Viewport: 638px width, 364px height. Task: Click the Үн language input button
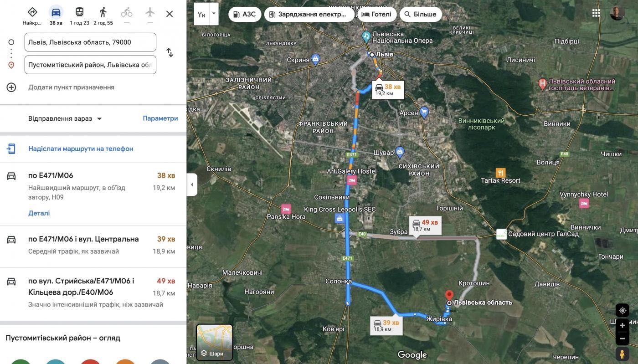click(x=201, y=14)
